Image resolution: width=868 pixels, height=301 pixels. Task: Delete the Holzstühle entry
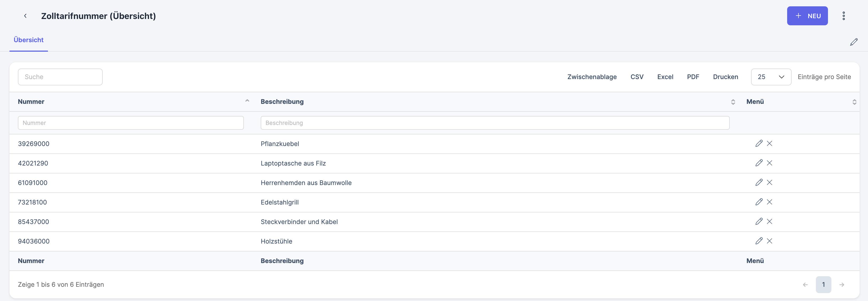point(769,241)
